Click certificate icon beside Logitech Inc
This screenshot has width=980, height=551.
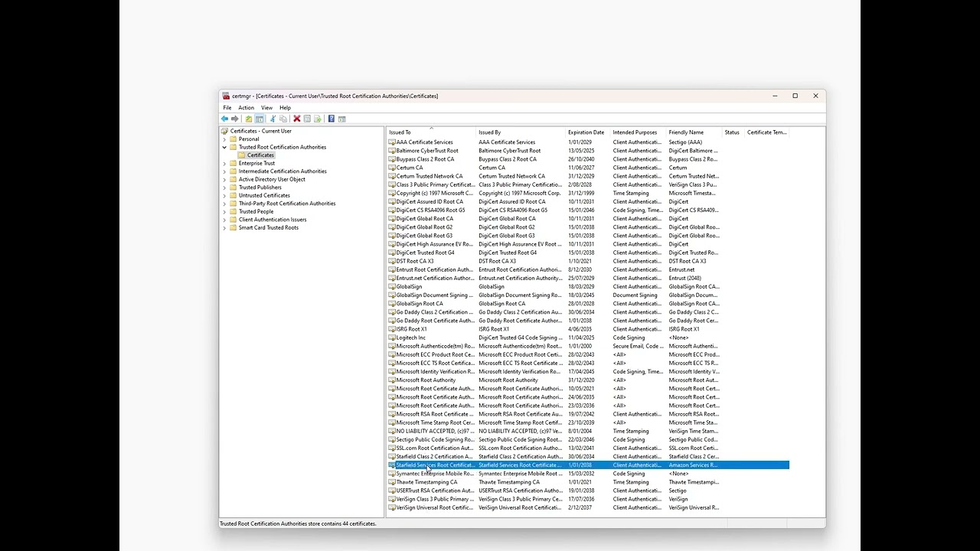392,337
